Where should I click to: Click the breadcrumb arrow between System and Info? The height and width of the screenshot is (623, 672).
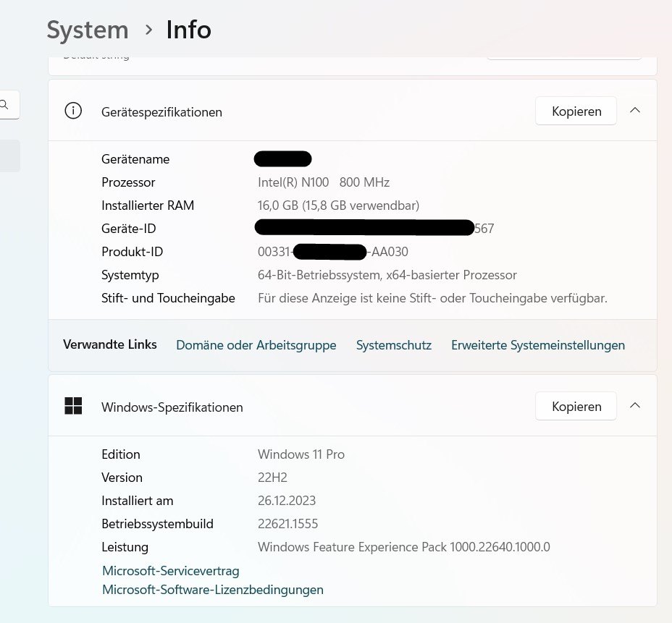(x=148, y=30)
